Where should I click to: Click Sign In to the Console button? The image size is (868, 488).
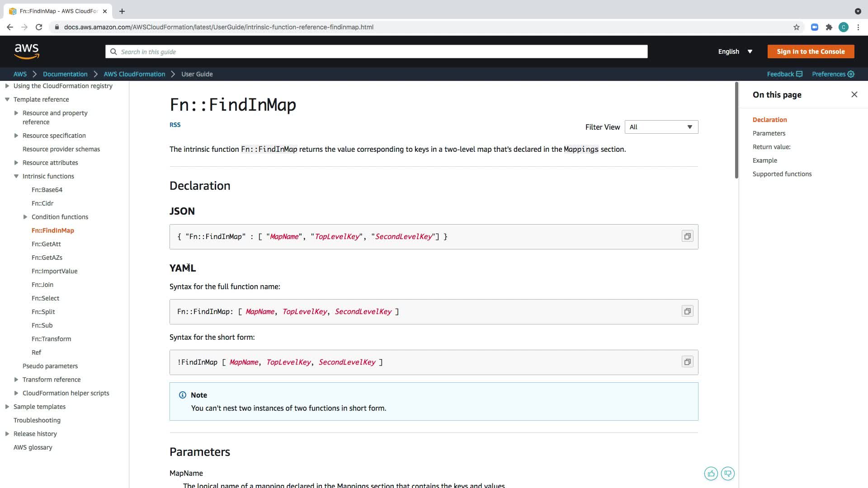[x=810, y=52]
